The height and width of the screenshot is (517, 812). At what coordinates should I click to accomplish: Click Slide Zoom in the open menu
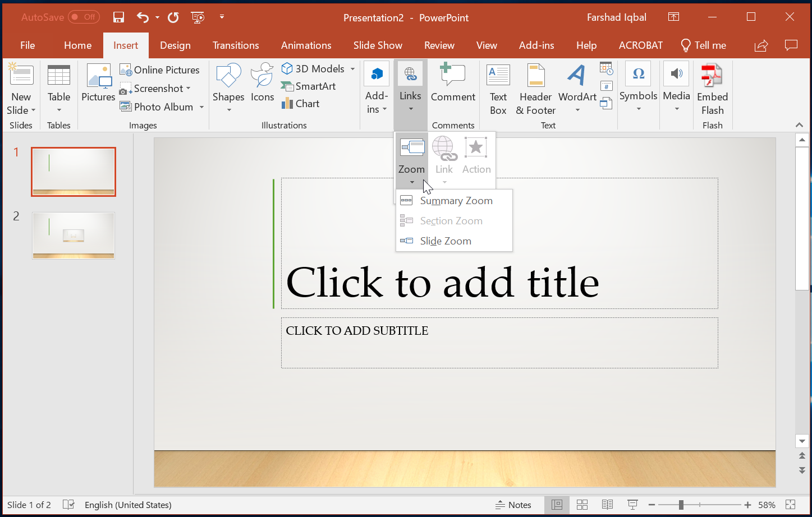tap(446, 241)
